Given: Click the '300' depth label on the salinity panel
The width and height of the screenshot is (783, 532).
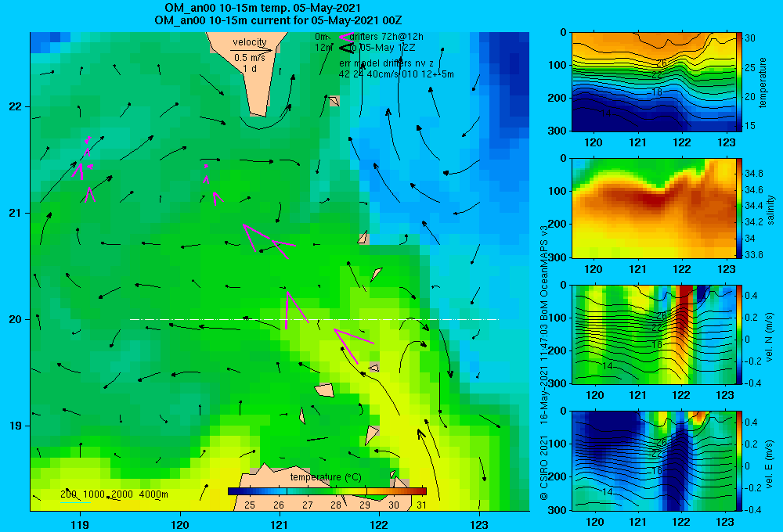Looking at the screenshot, I should tap(558, 257).
